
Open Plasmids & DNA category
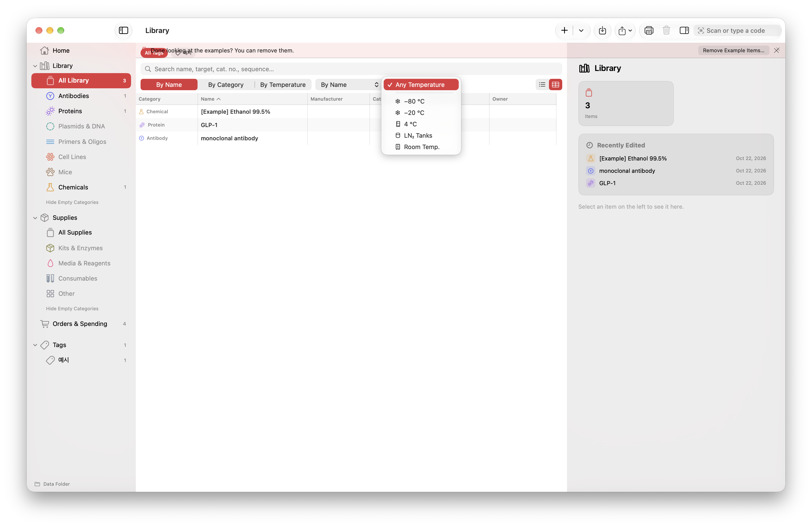tap(81, 126)
